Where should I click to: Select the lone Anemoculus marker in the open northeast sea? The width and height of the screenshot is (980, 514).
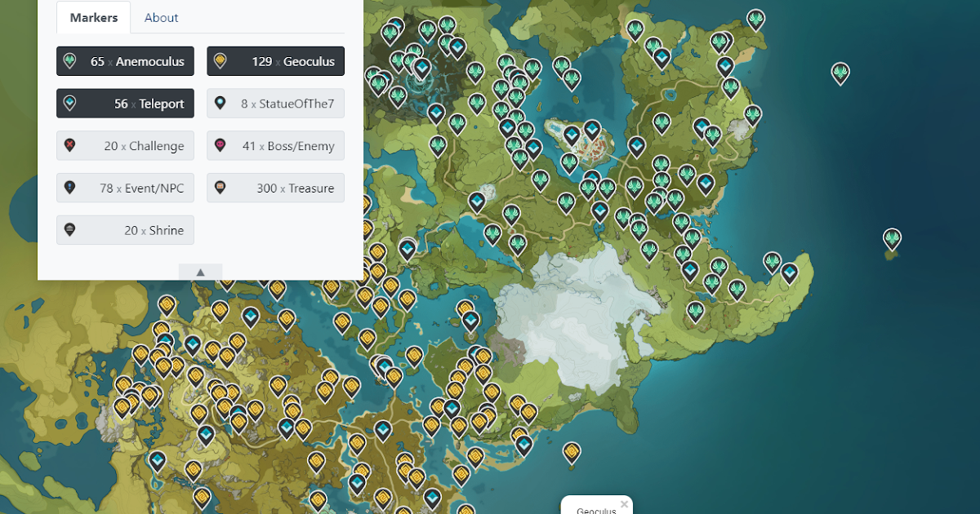coord(840,73)
